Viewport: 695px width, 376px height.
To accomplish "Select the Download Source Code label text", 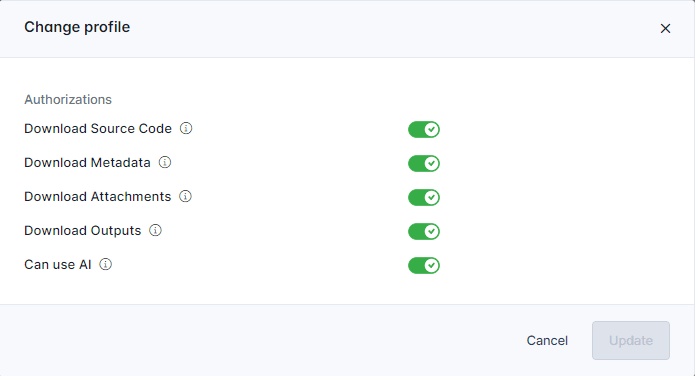I will (x=98, y=129).
